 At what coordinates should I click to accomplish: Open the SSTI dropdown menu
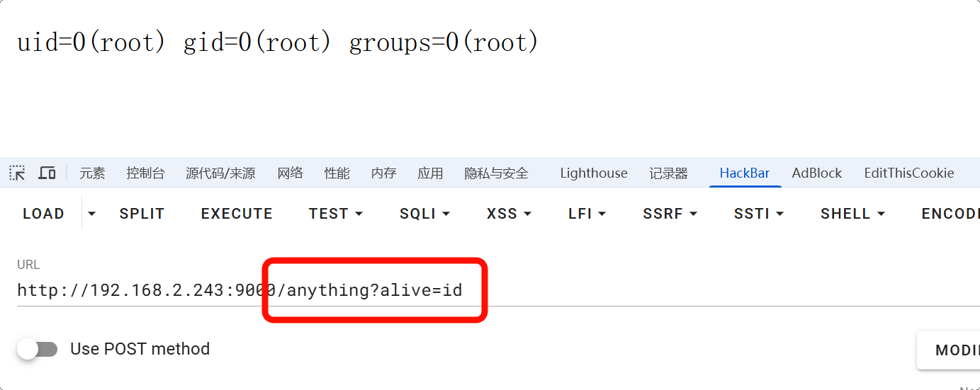758,214
